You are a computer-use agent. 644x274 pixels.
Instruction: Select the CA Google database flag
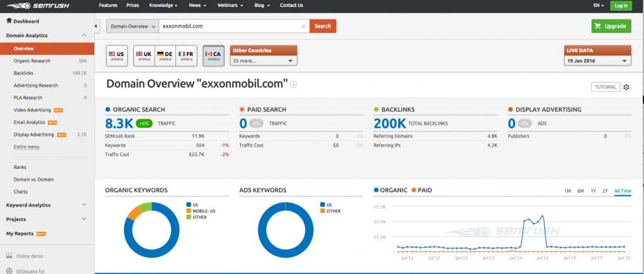214,56
